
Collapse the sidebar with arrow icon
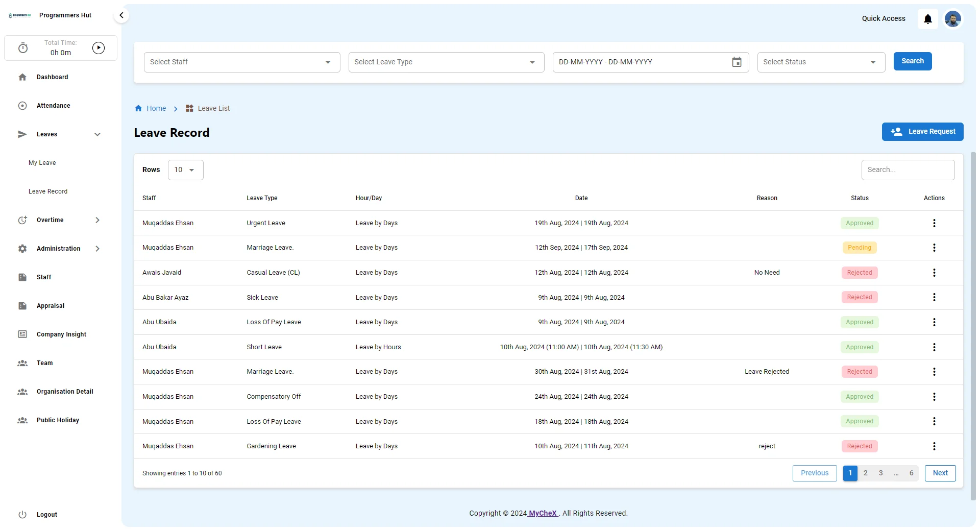point(121,15)
